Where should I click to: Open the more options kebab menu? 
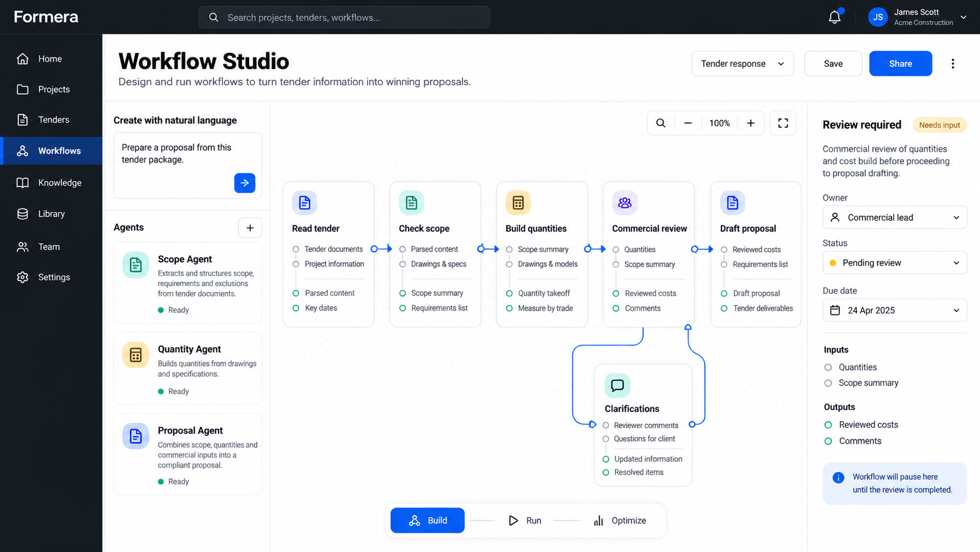pyautogui.click(x=953, y=64)
